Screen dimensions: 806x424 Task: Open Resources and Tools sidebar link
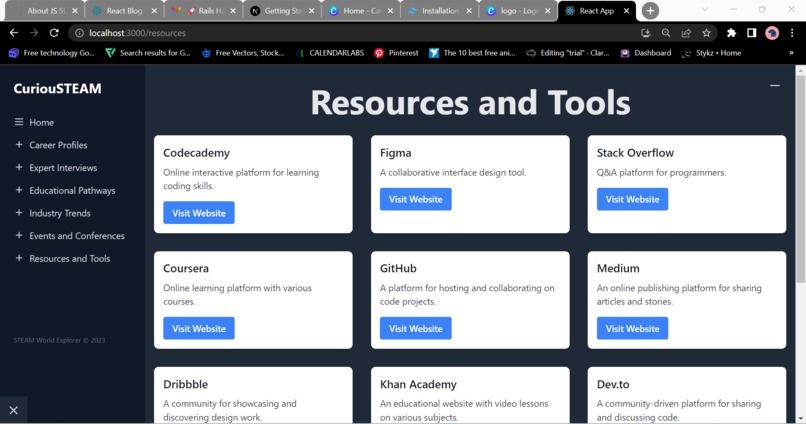(x=70, y=258)
